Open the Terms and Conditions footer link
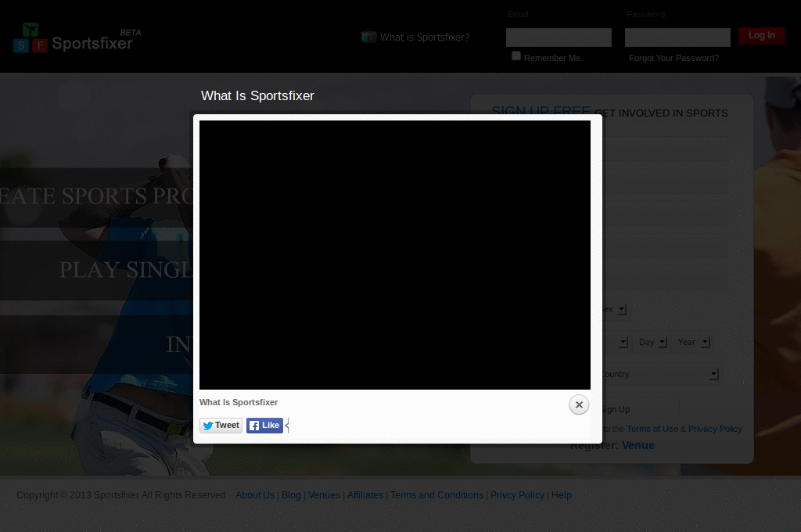This screenshot has height=532, width=801. click(436, 495)
